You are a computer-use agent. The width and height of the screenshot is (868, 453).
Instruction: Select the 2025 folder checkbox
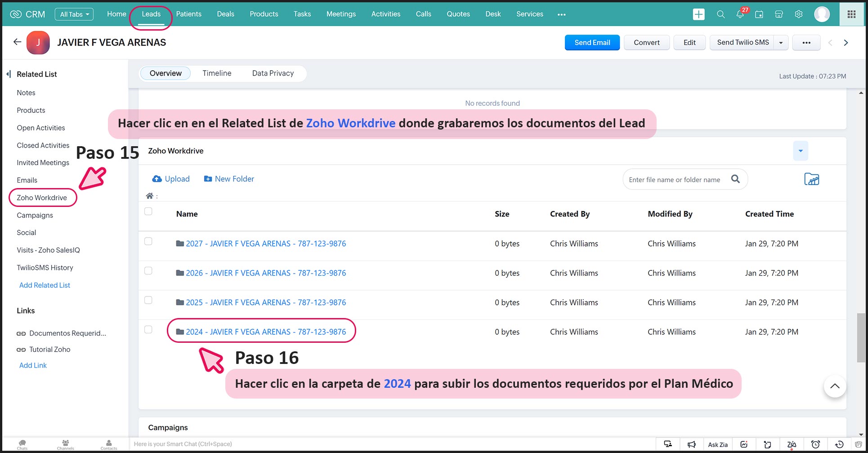(x=148, y=301)
